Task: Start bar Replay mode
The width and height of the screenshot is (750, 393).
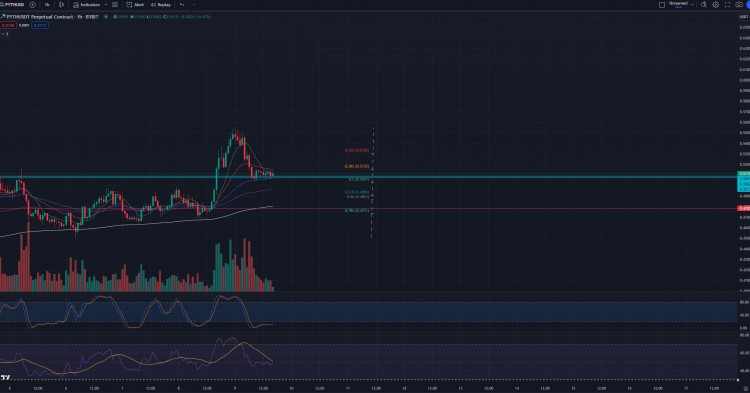Action: coord(161,4)
